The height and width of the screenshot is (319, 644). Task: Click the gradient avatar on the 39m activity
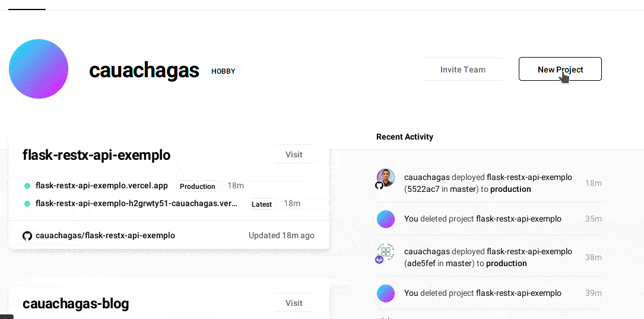point(386,293)
